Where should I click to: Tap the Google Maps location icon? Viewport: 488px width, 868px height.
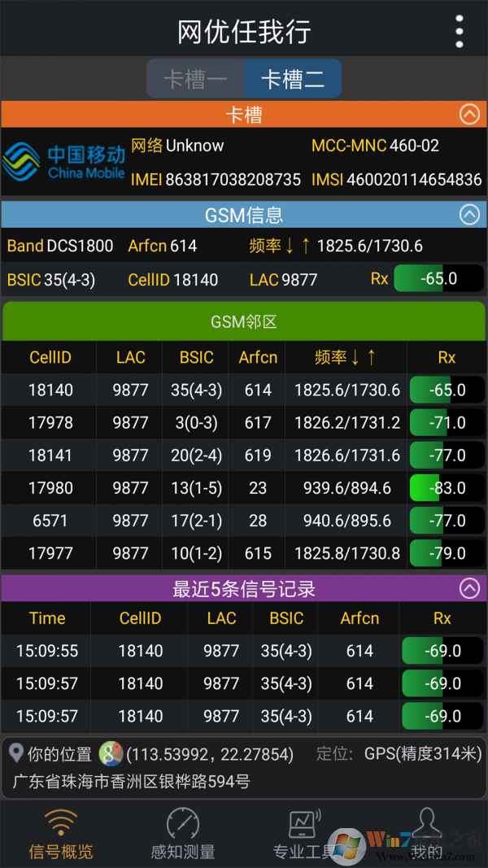coord(111,754)
